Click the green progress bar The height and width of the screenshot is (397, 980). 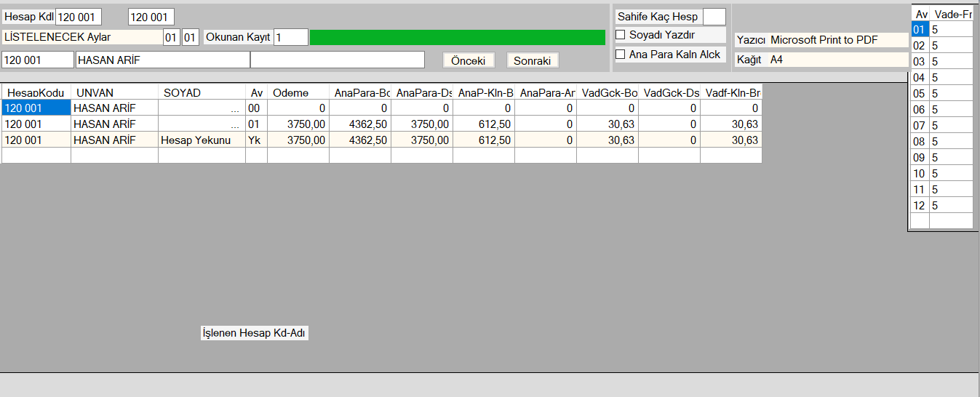[x=458, y=37]
